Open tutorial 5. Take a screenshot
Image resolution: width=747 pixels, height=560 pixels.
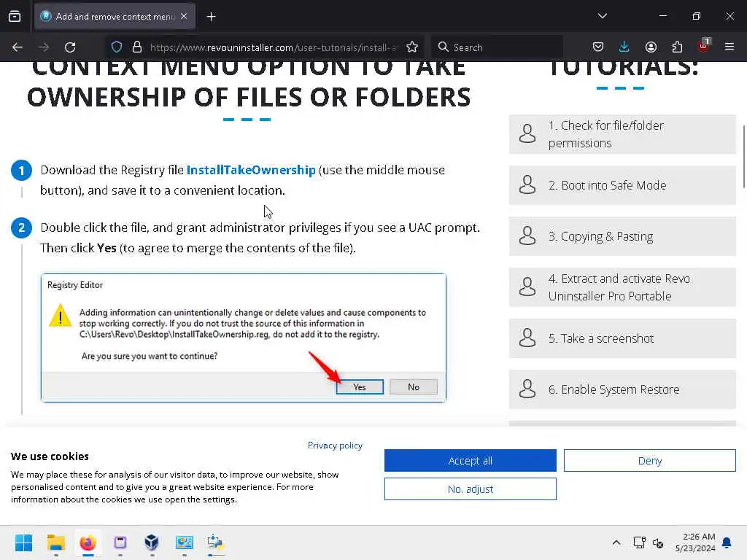(622, 338)
